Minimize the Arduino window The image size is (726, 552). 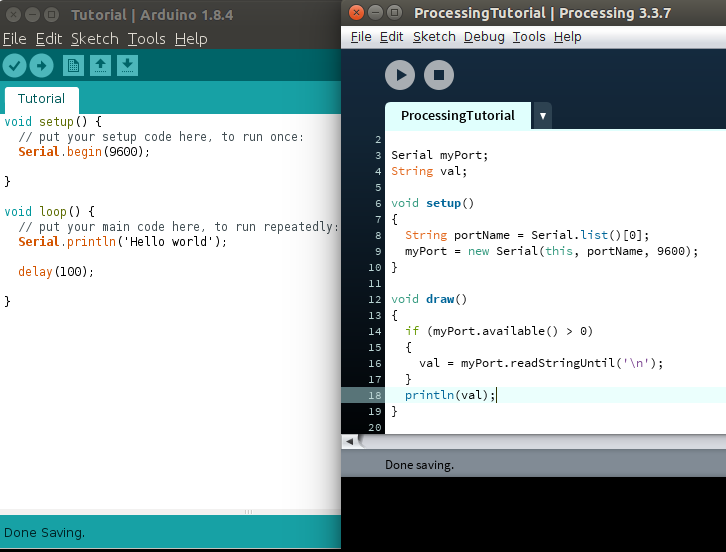click(32, 15)
